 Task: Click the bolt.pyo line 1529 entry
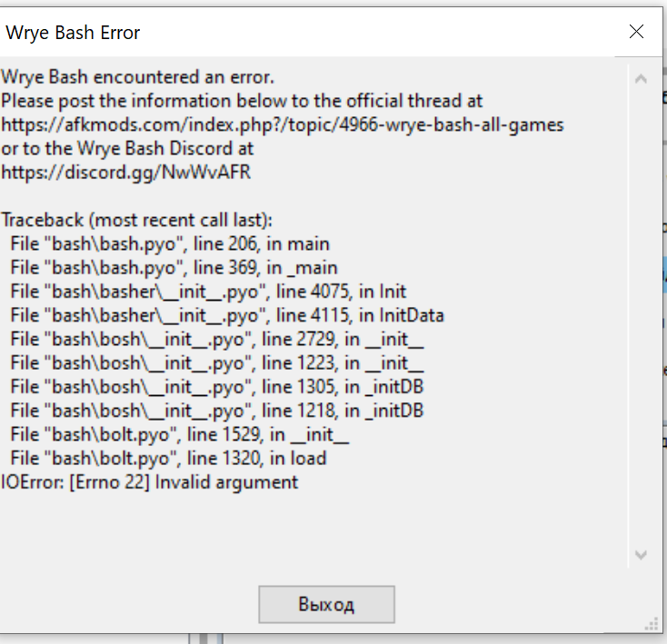click(x=179, y=434)
